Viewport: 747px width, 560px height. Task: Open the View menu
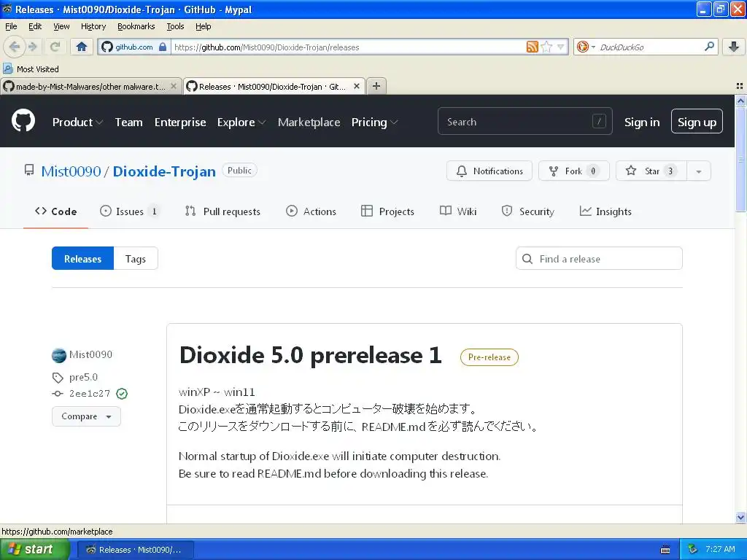[x=61, y=26]
